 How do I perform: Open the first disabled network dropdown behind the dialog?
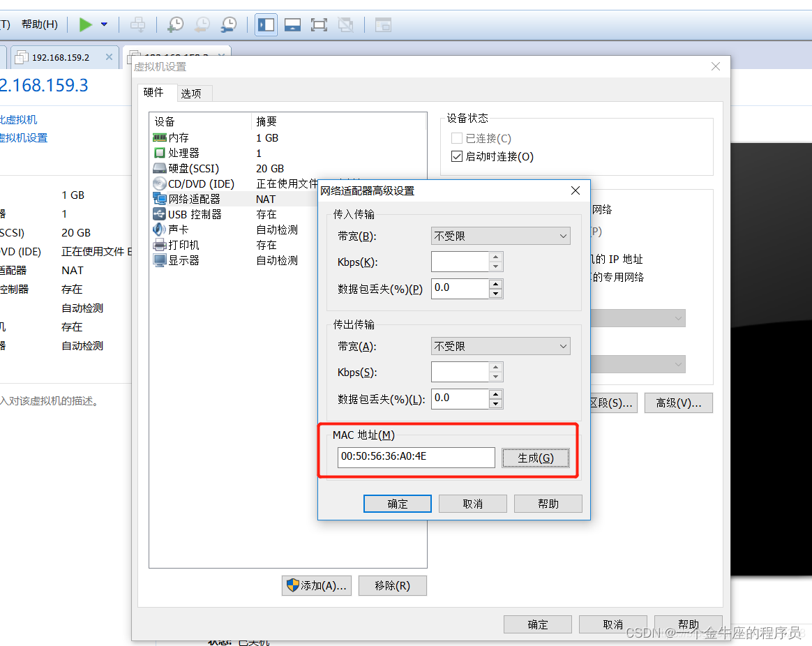click(x=638, y=318)
